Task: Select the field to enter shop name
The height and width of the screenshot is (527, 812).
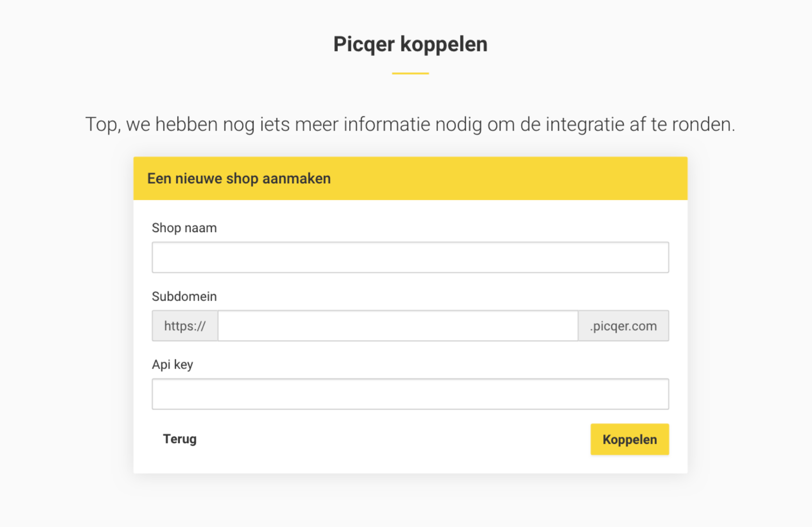Action: tap(410, 258)
